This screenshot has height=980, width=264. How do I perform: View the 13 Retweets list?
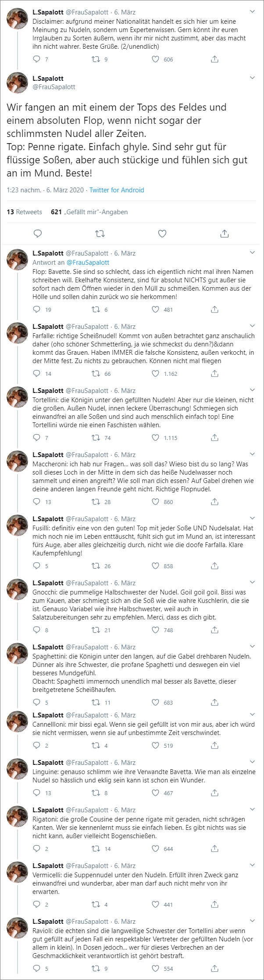pos(25,212)
